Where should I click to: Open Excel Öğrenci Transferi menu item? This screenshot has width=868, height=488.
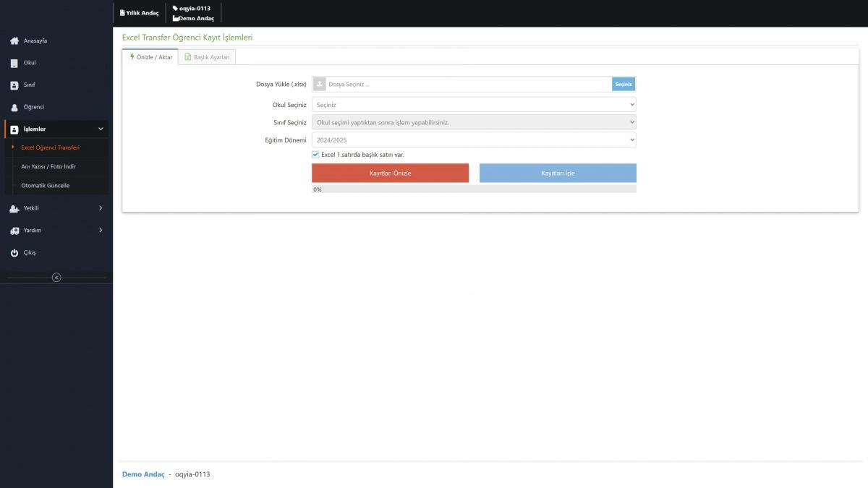pyautogui.click(x=50, y=147)
